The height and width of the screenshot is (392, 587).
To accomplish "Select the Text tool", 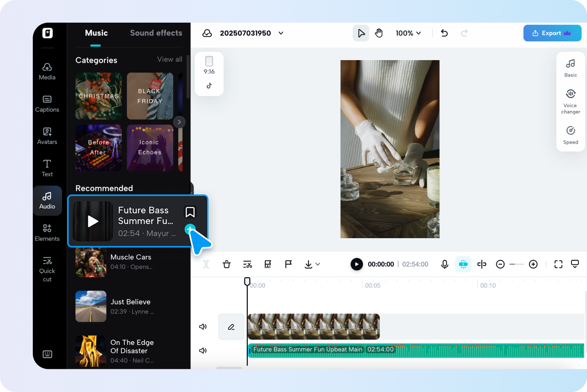I will point(47,168).
